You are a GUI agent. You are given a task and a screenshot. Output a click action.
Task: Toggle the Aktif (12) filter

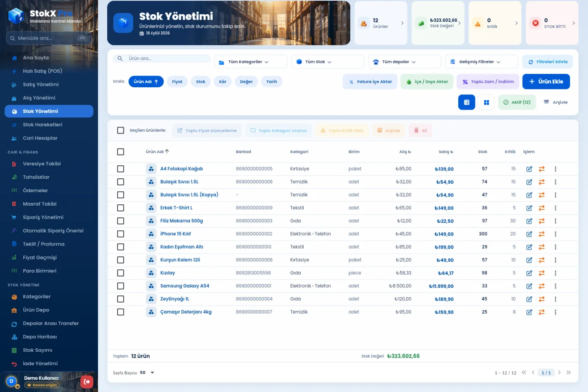pyautogui.click(x=517, y=102)
